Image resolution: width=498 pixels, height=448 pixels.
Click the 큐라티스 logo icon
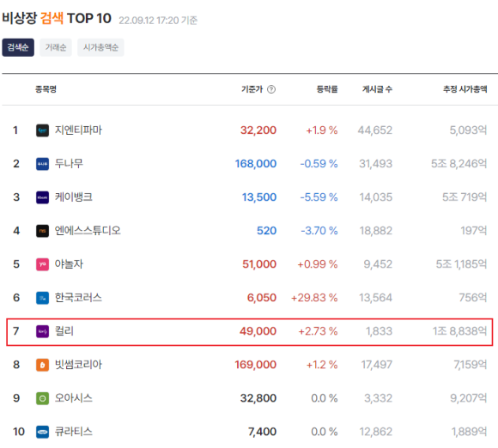[42, 432]
